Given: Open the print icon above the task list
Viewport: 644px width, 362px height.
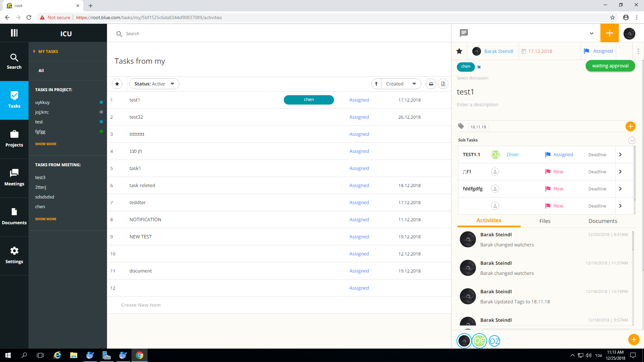Looking at the screenshot, I should point(431,84).
